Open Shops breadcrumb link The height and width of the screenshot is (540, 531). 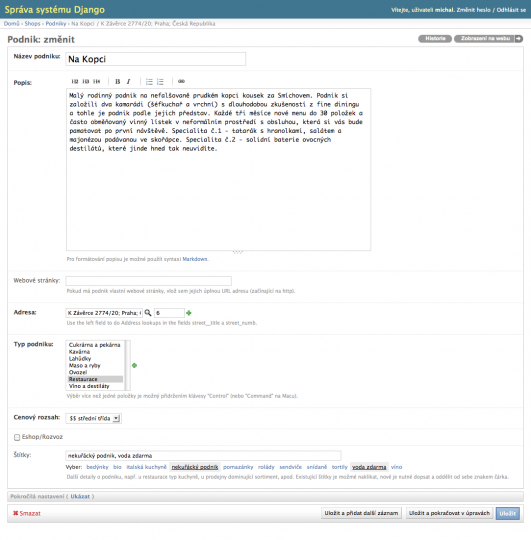point(32,23)
